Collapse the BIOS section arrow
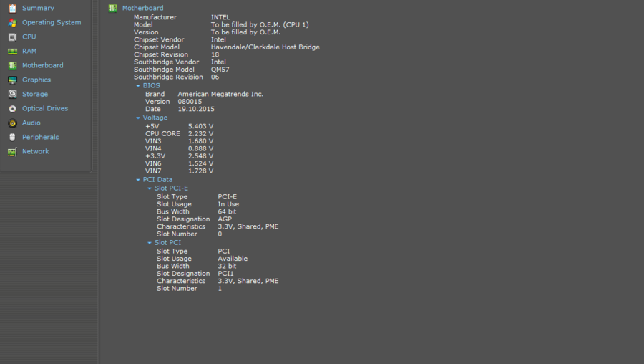Screen dimensions: 644x364 click(138, 86)
